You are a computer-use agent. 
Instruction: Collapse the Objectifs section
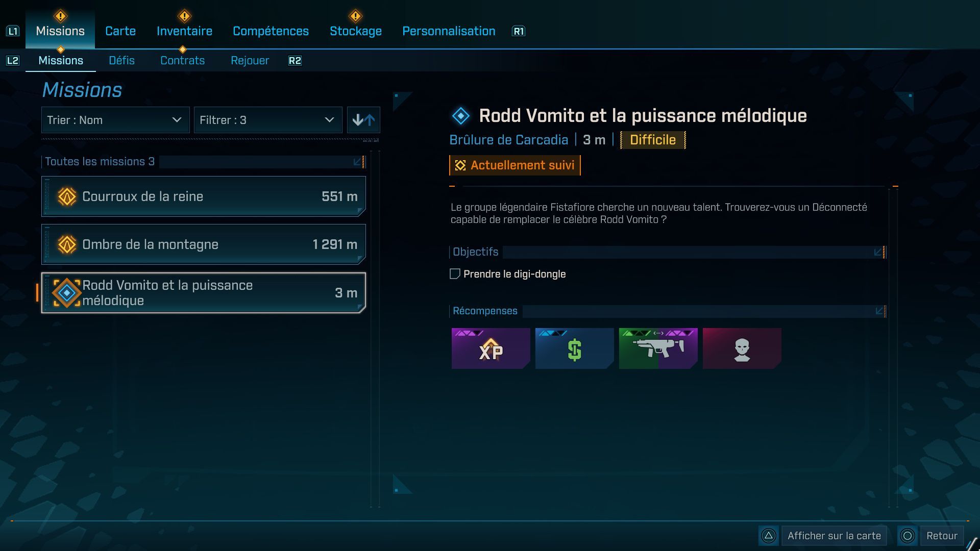[878, 252]
